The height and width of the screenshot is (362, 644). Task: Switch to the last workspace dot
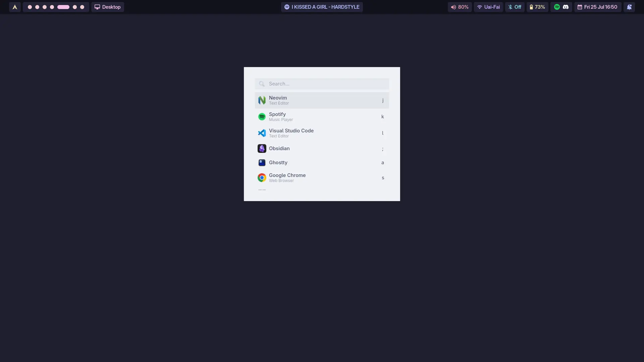coord(82,7)
